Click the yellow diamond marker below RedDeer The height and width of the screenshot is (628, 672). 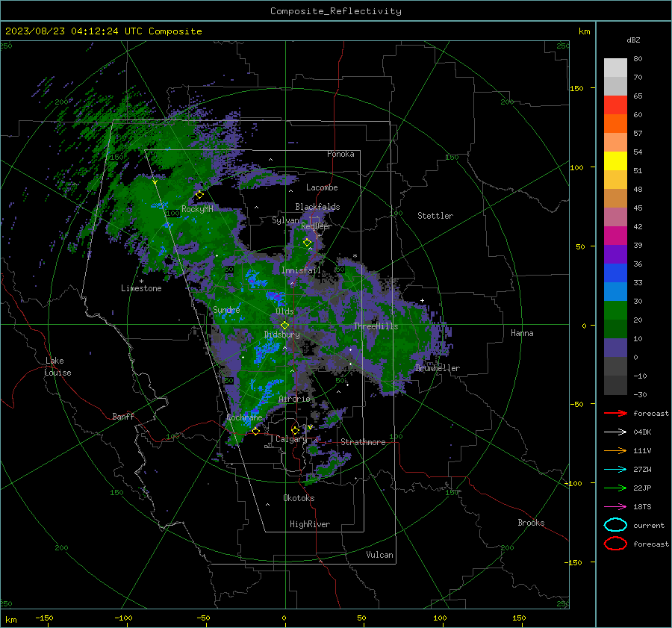pyautogui.click(x=308, y=243)
